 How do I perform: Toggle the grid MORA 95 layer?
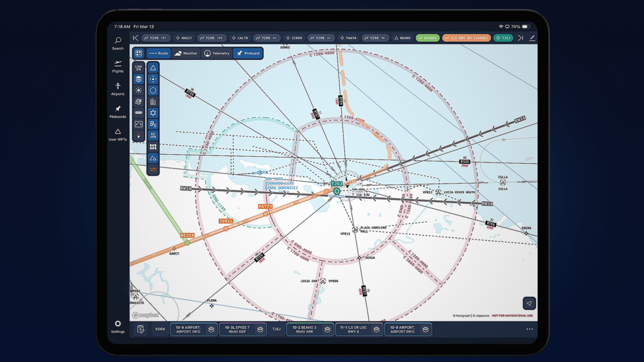coord(153,124)
